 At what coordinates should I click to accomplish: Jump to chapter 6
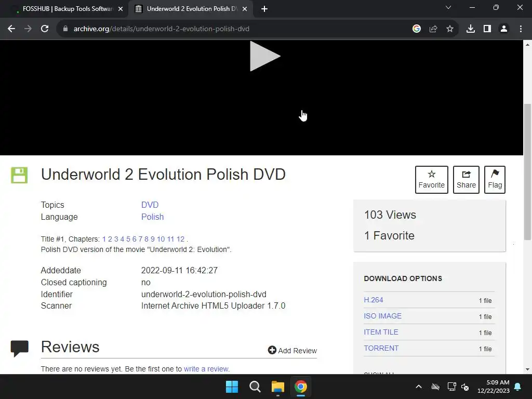135,239
